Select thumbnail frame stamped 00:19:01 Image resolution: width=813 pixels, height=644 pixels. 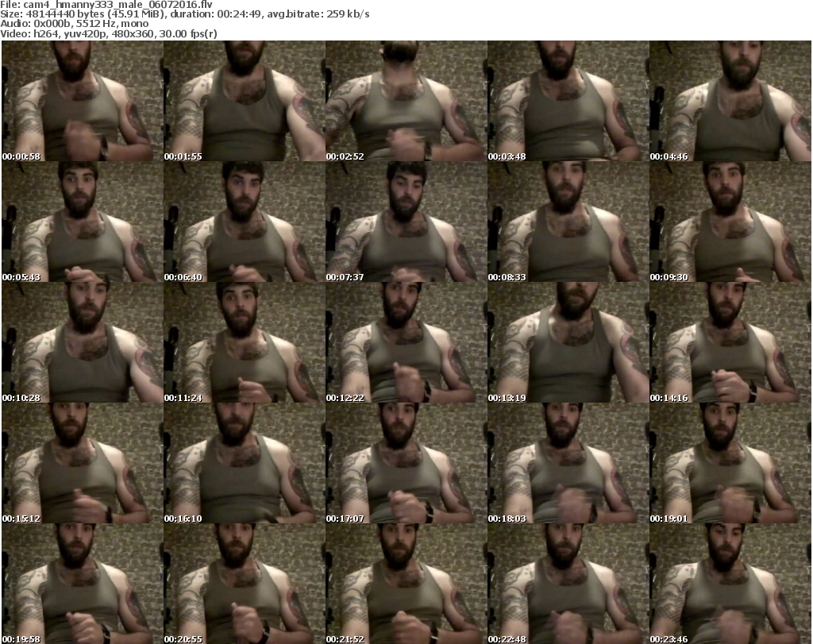(730, 464)
